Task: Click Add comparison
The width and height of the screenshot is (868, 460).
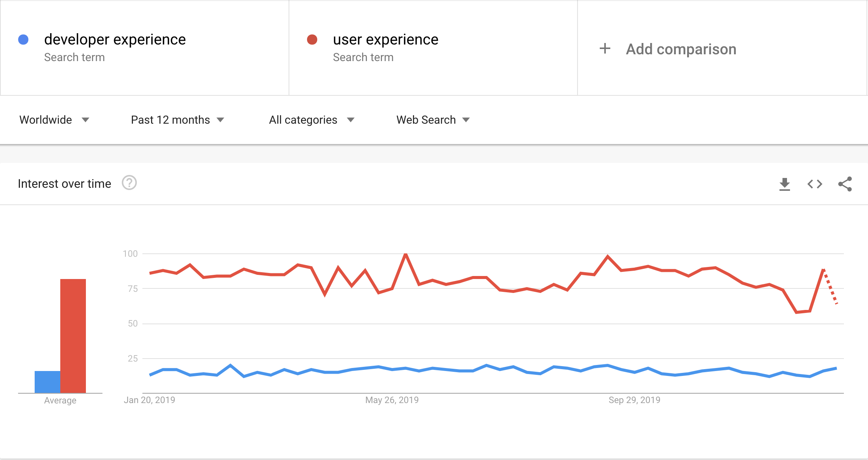Action: [x=681, y=49]
